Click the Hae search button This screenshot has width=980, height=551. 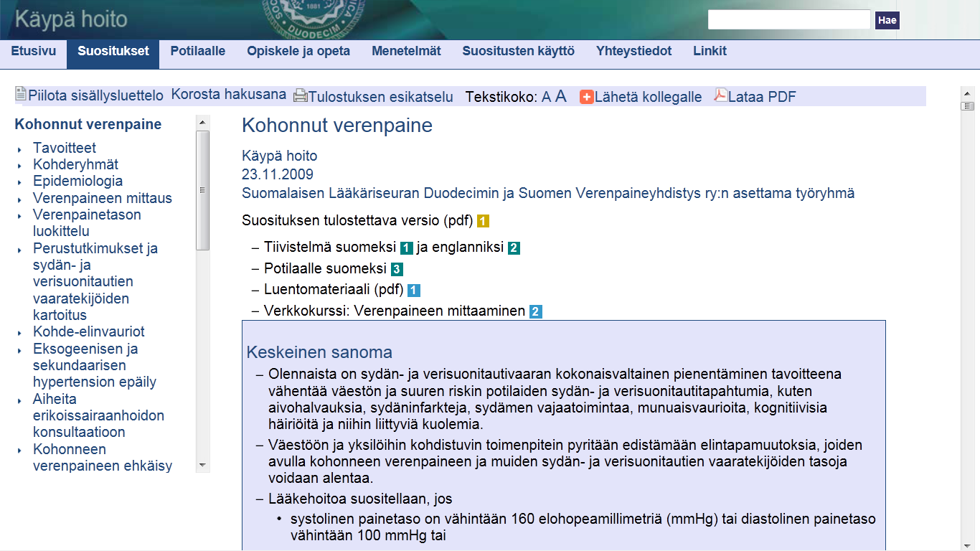(x=887, y=20)
